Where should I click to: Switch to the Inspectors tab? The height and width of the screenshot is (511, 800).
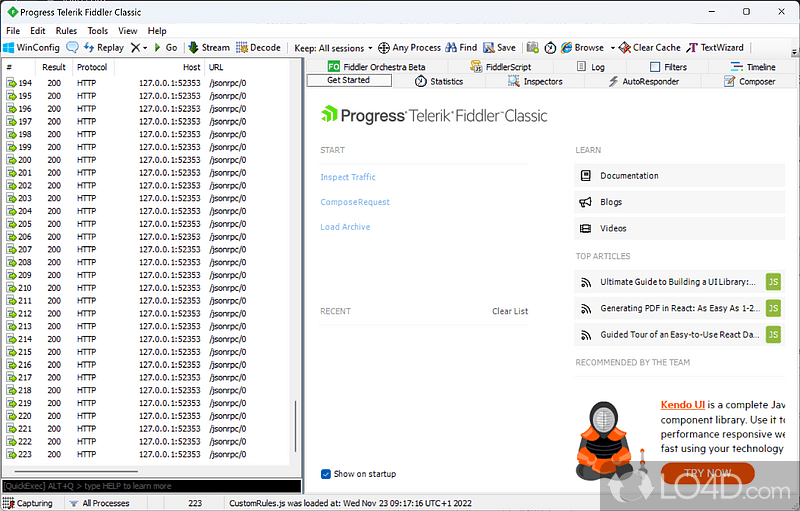coord(535,82)
